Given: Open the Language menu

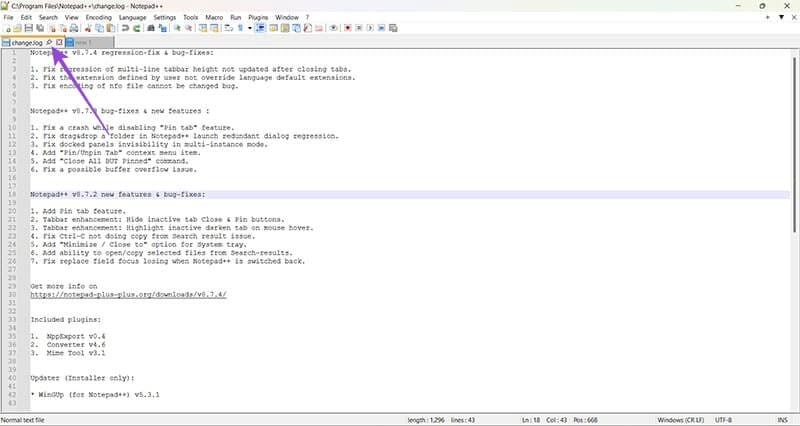Looking at the screenshot, I should click(x=132, y=17).
